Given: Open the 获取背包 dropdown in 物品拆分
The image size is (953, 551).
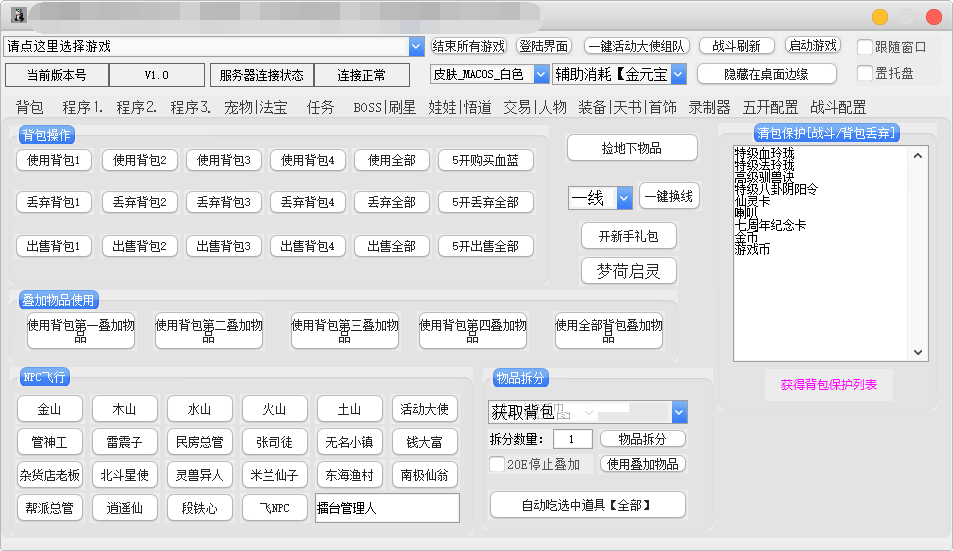Looking at the screenshot, I should (679, 412).
